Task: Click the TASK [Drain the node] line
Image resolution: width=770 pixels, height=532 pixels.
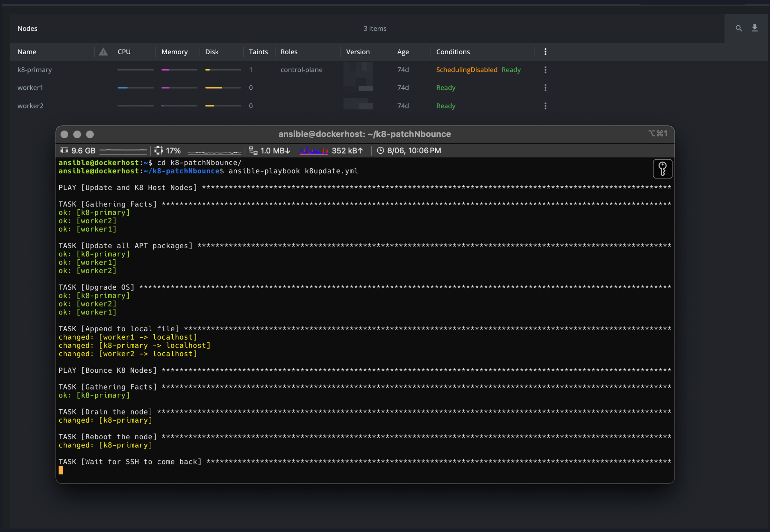Action: [365, 412]
